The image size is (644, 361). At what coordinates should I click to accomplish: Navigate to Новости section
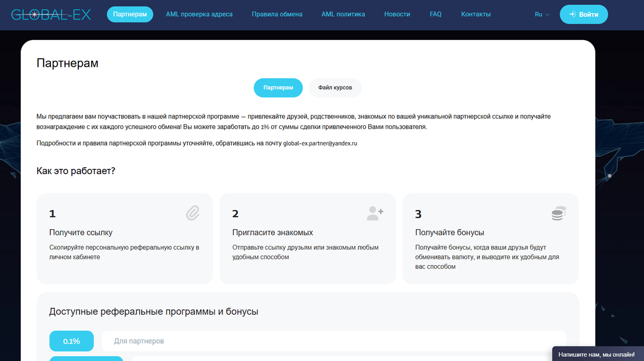point(397,15)
